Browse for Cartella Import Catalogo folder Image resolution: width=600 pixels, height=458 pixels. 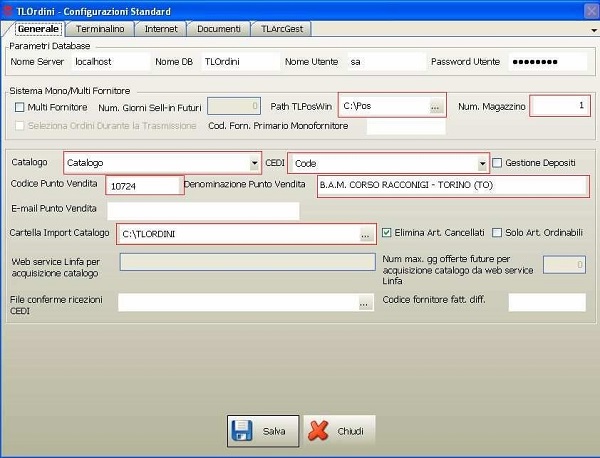(x=366, y=234)
